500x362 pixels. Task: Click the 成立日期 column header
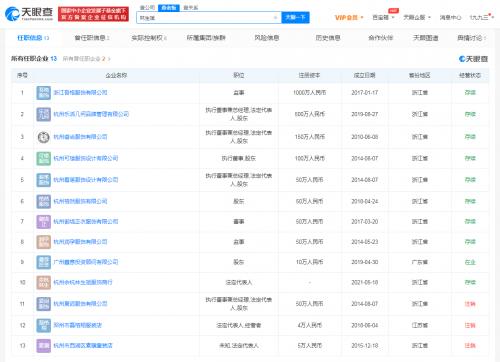(365, 76)
